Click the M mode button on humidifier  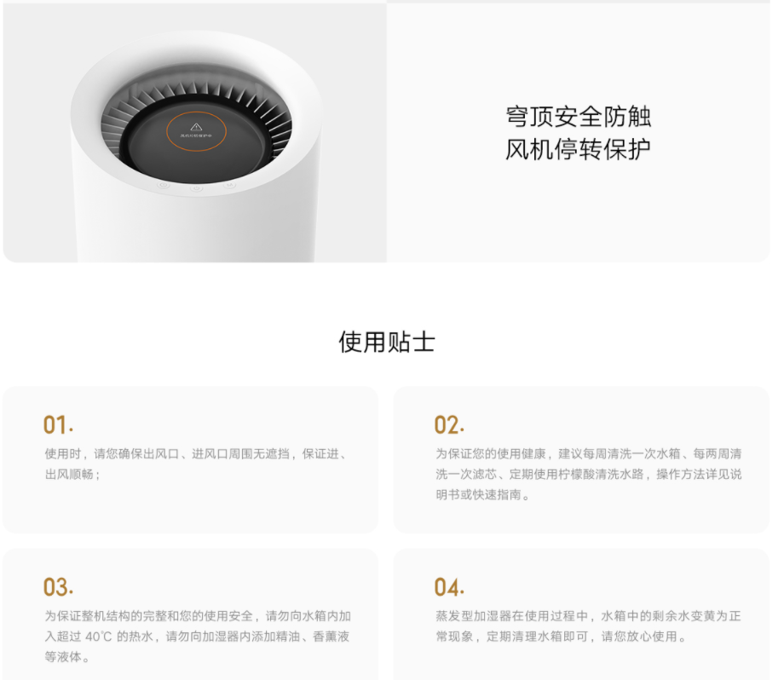coord(229,185)
